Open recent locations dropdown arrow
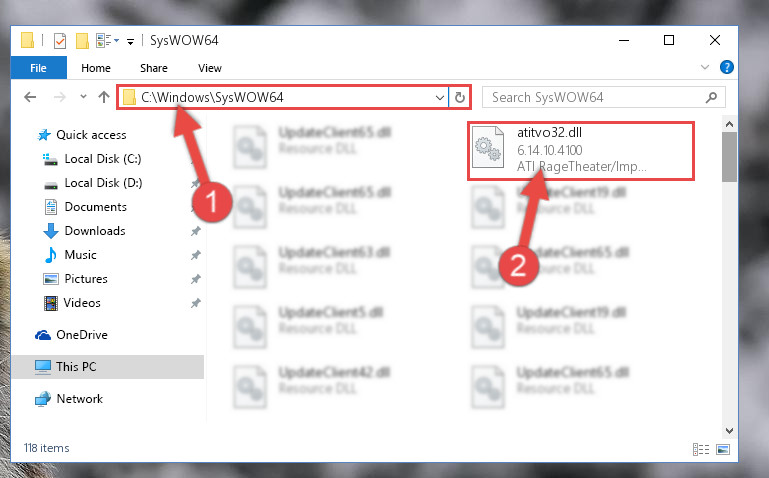The height and width of the screenshot is (478, 769). click(83, 97)
